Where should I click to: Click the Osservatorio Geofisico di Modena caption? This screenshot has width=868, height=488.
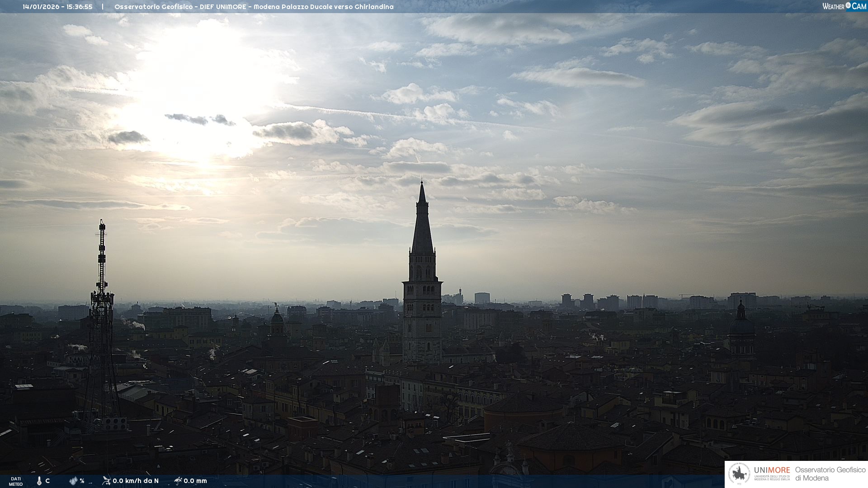pyautogui.click(x=830, y=474)
